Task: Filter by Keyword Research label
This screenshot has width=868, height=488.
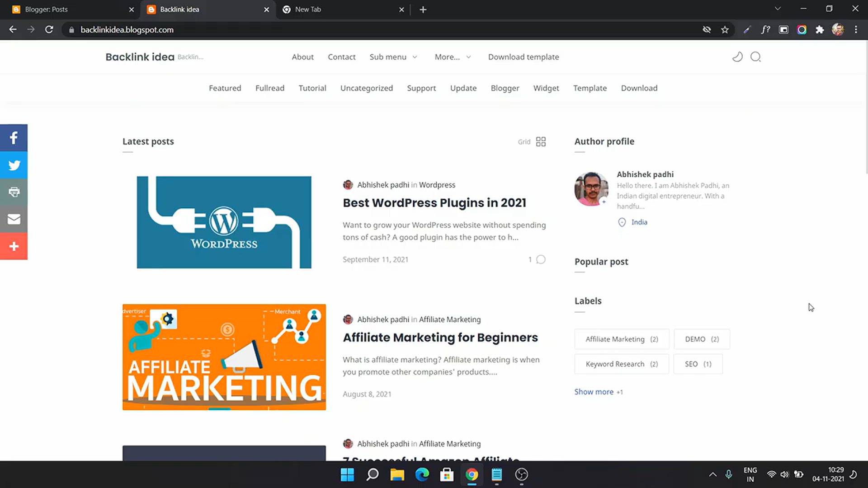Action: (622, 364)
